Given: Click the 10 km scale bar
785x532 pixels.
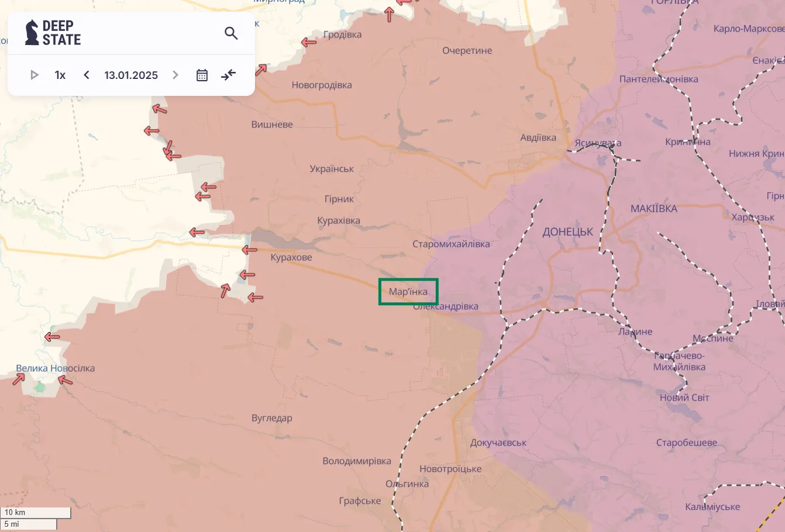Looking at the screenshot, I should 35,513.
